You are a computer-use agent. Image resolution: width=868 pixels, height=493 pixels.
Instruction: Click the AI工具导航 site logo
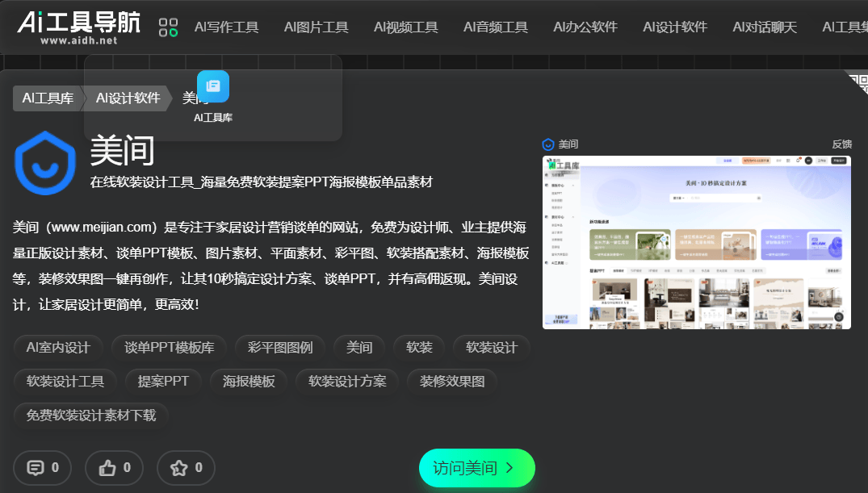(79, 27)
